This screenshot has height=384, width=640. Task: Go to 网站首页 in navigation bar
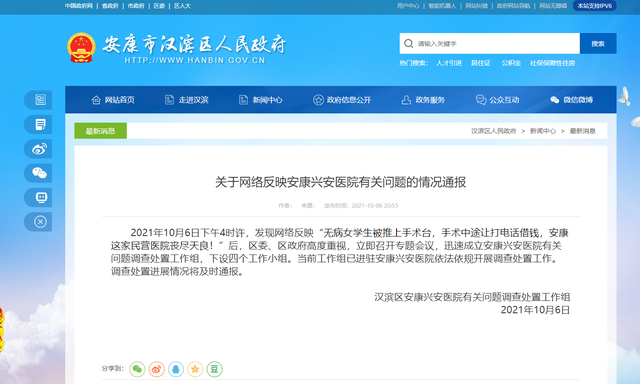coord(113,100)
